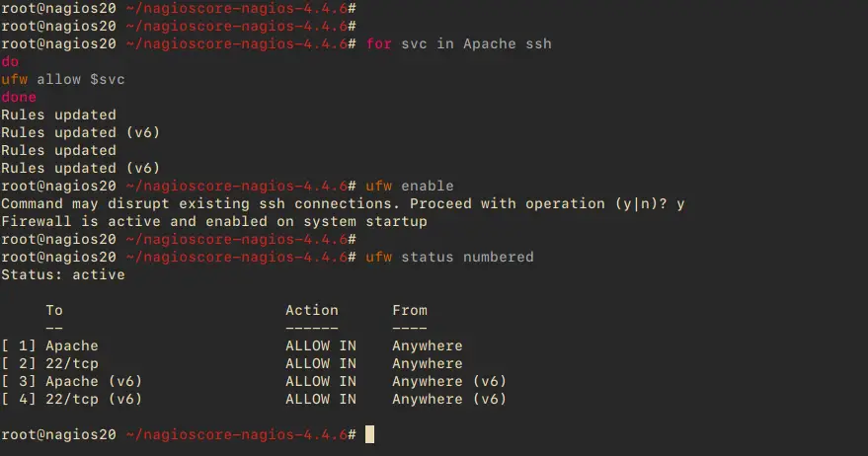
Task: Click the 'Proceed with operation (y|n)?' prompt
Action: coord(538,203)
